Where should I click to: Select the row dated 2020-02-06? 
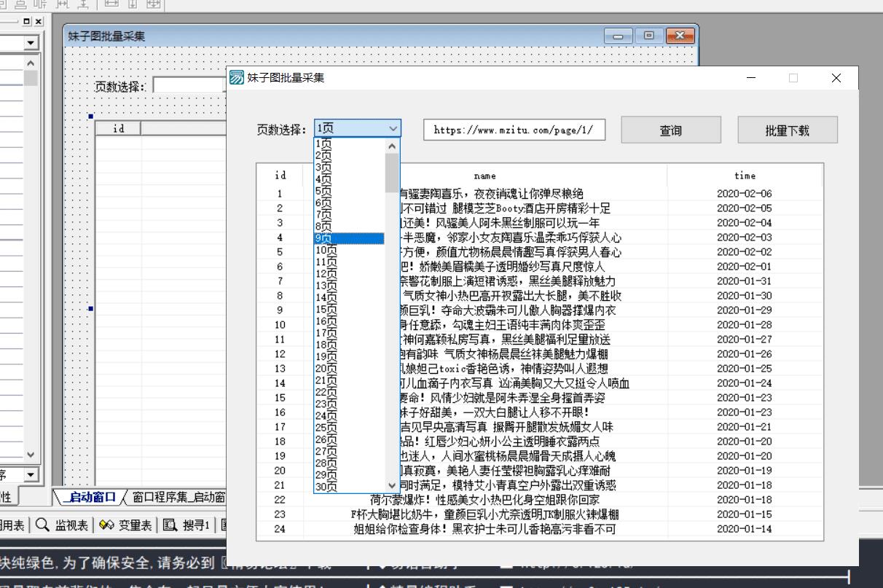[540, 194]
